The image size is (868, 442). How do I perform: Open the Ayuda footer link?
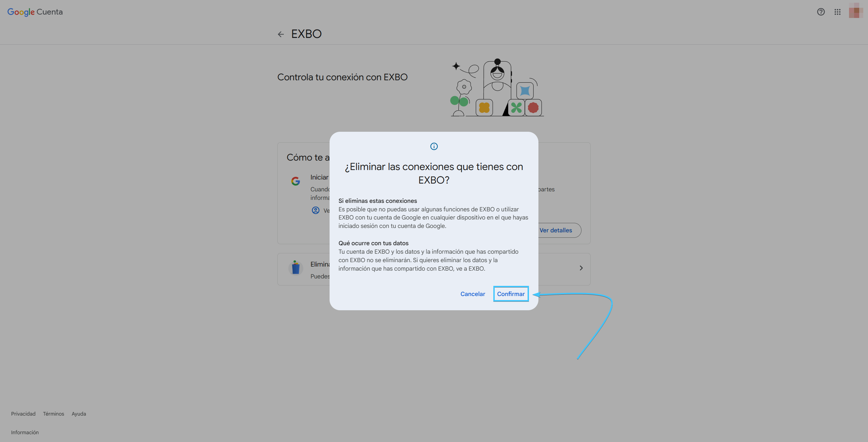coord(79,414)
